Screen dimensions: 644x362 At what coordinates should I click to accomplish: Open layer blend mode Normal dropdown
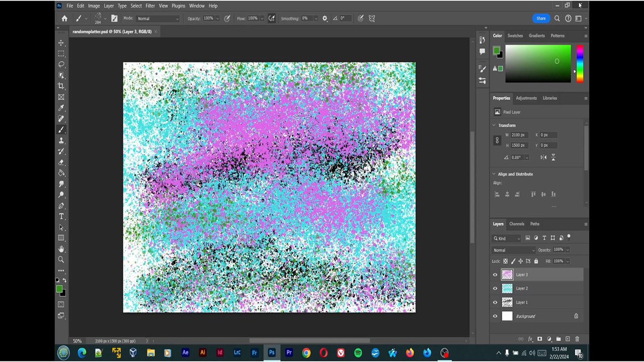[514, 250]
